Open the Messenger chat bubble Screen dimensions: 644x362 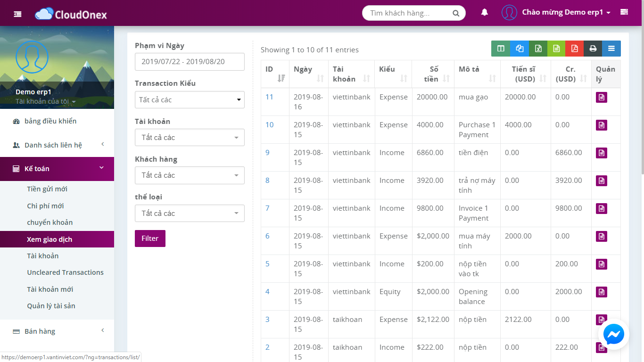coord(614,335)
